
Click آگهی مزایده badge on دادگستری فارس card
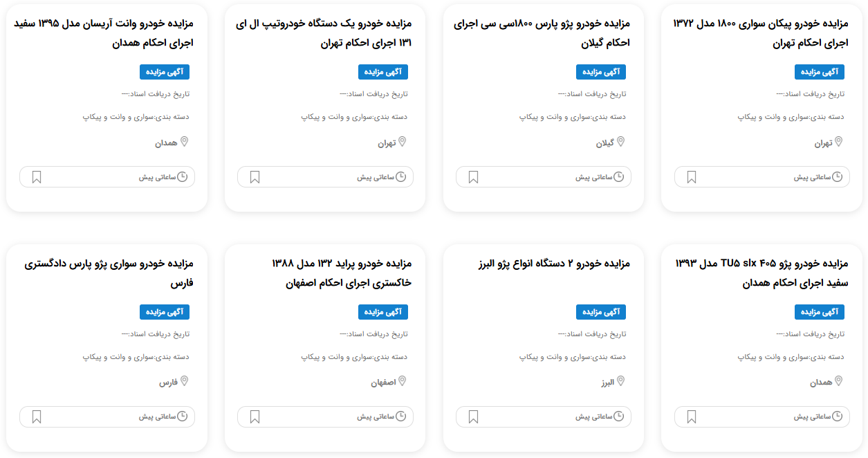click(x=165, y=312)
